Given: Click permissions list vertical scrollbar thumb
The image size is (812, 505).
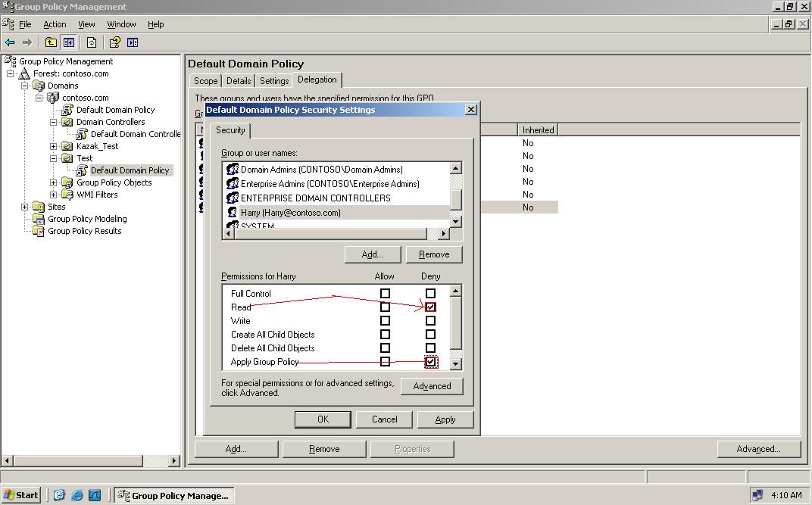Looking at the screenshot, I should [x=456, y=323].
